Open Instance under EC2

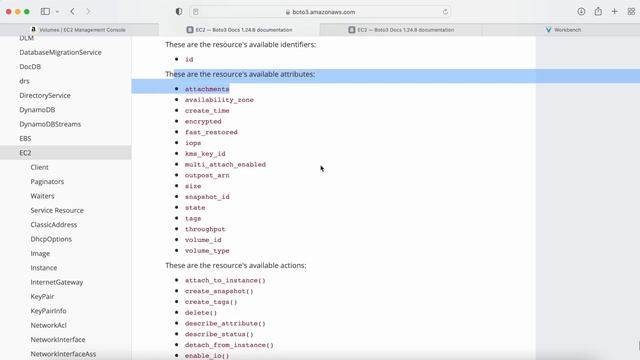pos(44,268)
